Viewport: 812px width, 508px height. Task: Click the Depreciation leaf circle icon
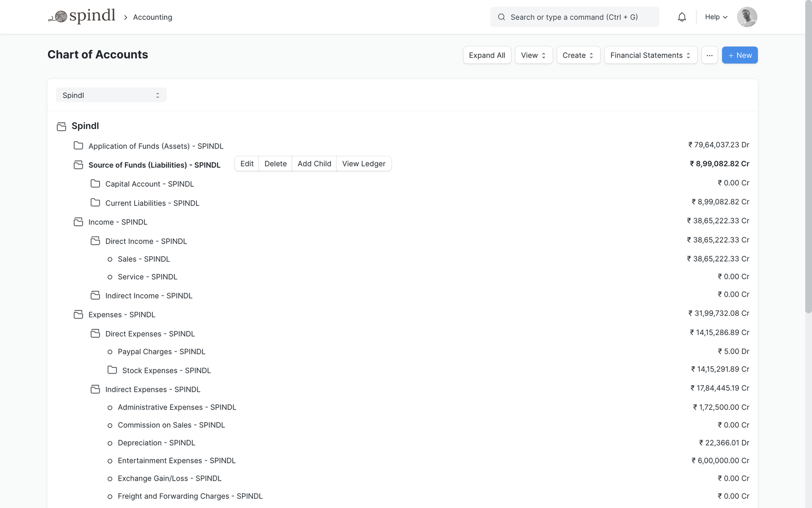coord(110,443)
